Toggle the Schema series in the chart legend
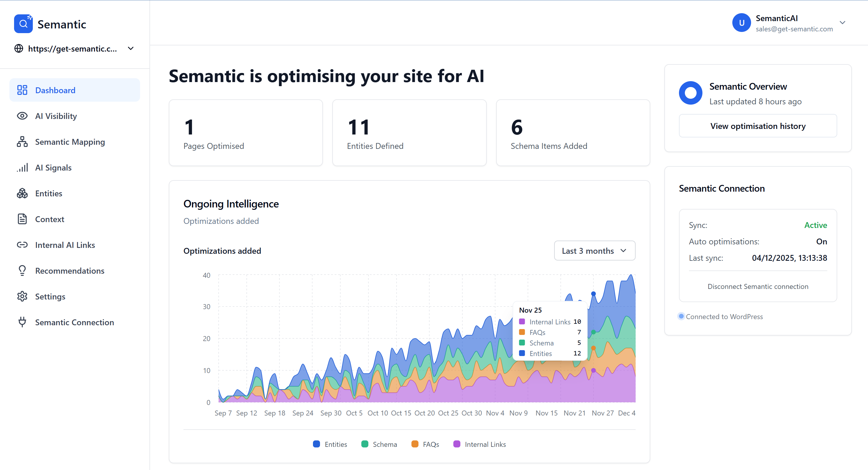Viewport: 868px width, 470px height. [x=379, y=444]
